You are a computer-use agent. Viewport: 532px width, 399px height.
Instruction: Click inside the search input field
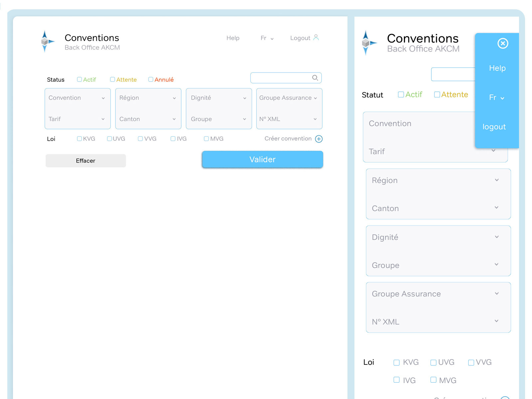click(x=283, y=78)
